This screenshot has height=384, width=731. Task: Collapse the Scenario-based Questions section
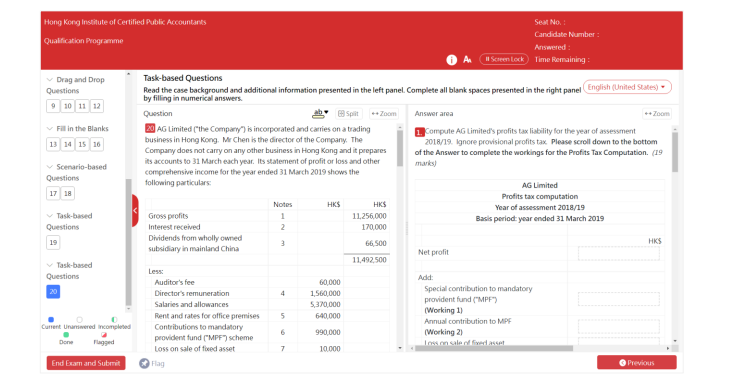(x=49, y=167)
